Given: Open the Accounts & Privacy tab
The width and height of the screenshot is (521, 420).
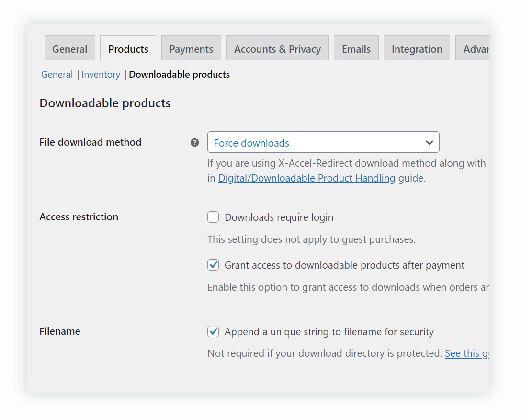Looking at the screenshot, I should pyautogui.click(x=277, y=48).
